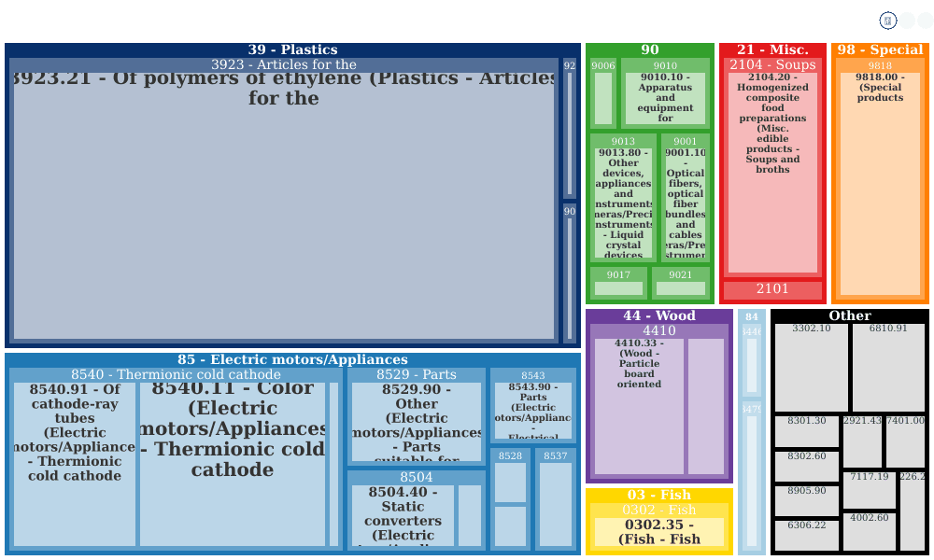This screenshot has height=560, width=934.
Task: Open the 8543.90 Parts tile
Action: pos(533,411)
